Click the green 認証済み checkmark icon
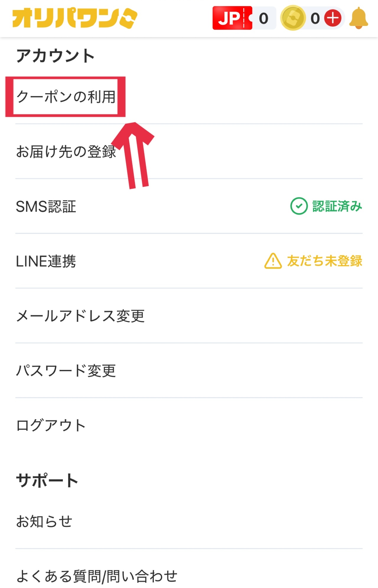The height and width of the screenshot is (588, 378). [x=299, y=206]
